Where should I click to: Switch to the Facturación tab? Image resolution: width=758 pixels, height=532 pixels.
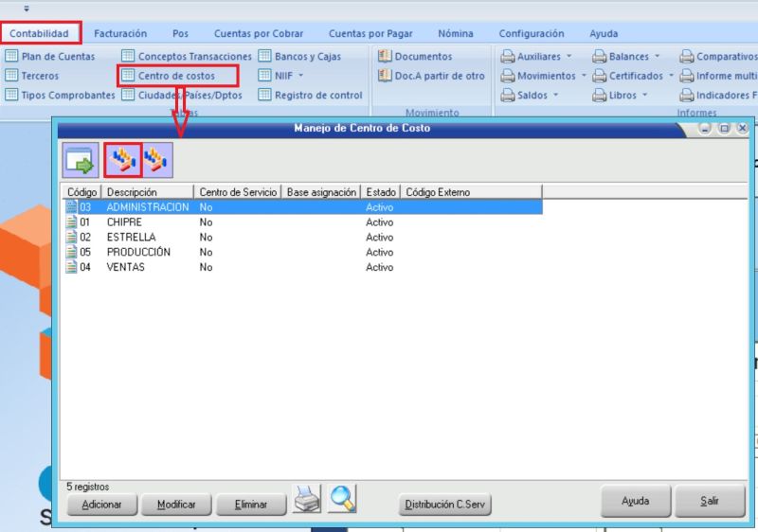coord(120,34)
